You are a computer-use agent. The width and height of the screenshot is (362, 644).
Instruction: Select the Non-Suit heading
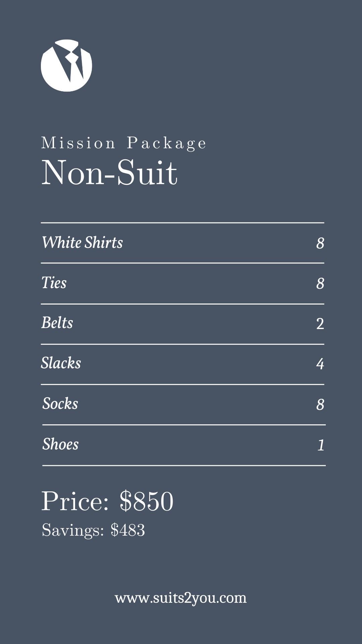pyautogui.click(x=109, y=173)
